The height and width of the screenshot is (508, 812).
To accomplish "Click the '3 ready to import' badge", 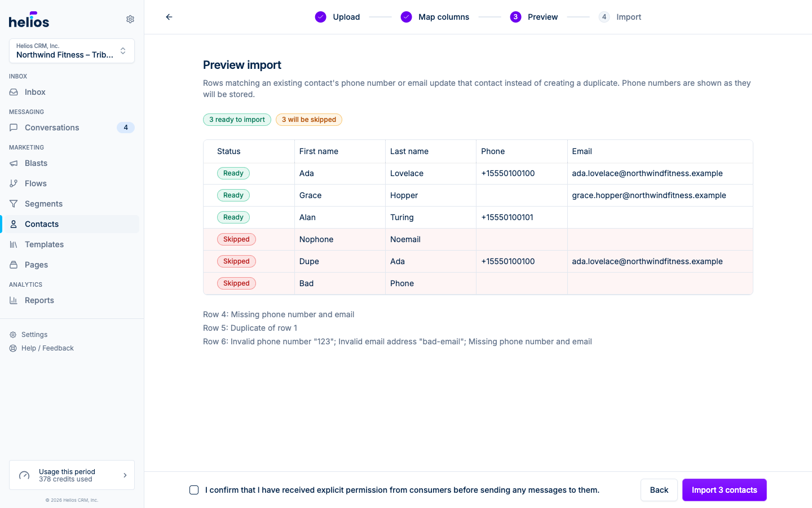I will (237, 120).
